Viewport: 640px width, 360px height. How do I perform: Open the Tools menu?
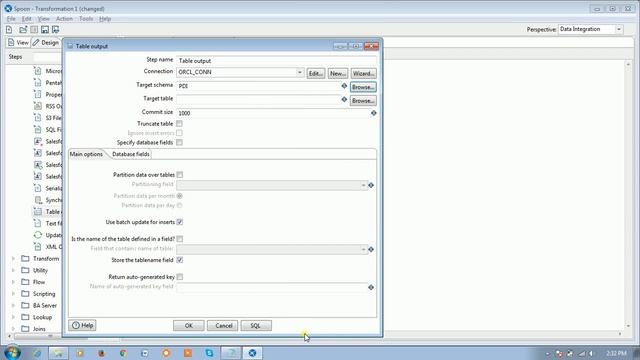pyautogui.click(x=86, y=19)
